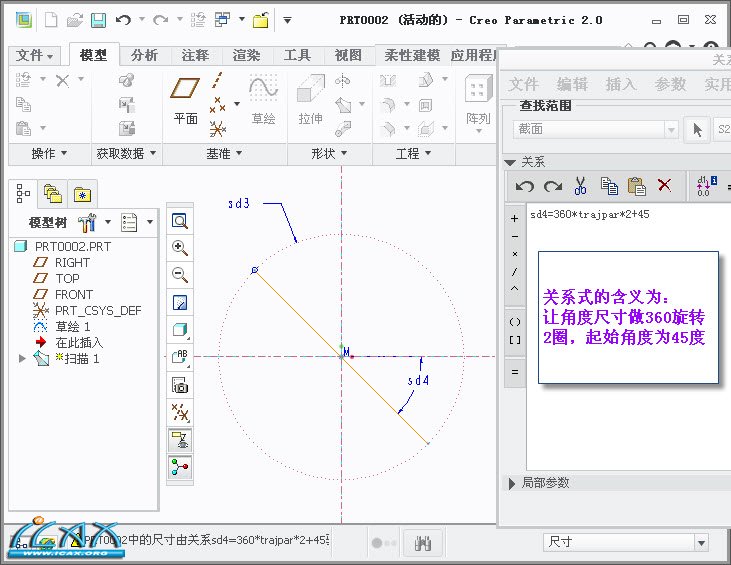The image size is (731, 565).
Task: Click the Zoom Out magnifier icon
Action: 180,275
